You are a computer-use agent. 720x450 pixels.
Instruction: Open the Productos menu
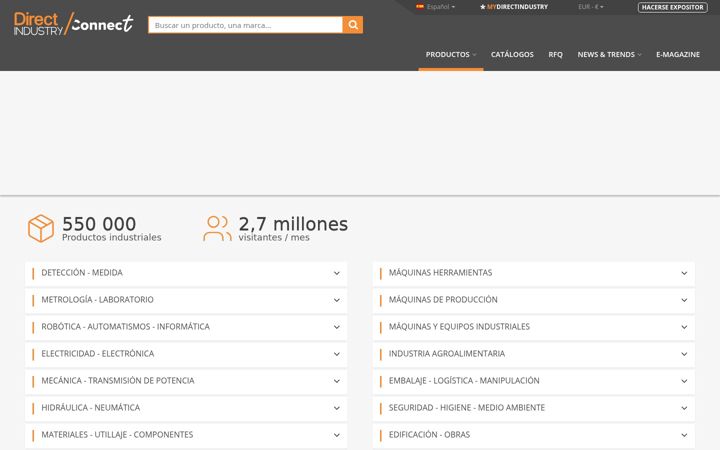(x=450, y=54)
